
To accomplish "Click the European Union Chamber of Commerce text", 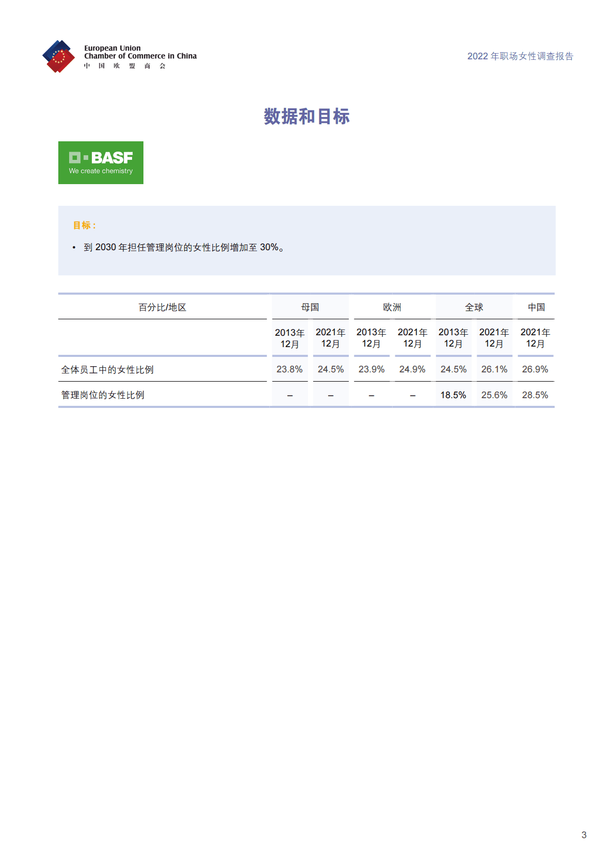I will (140, 53).
